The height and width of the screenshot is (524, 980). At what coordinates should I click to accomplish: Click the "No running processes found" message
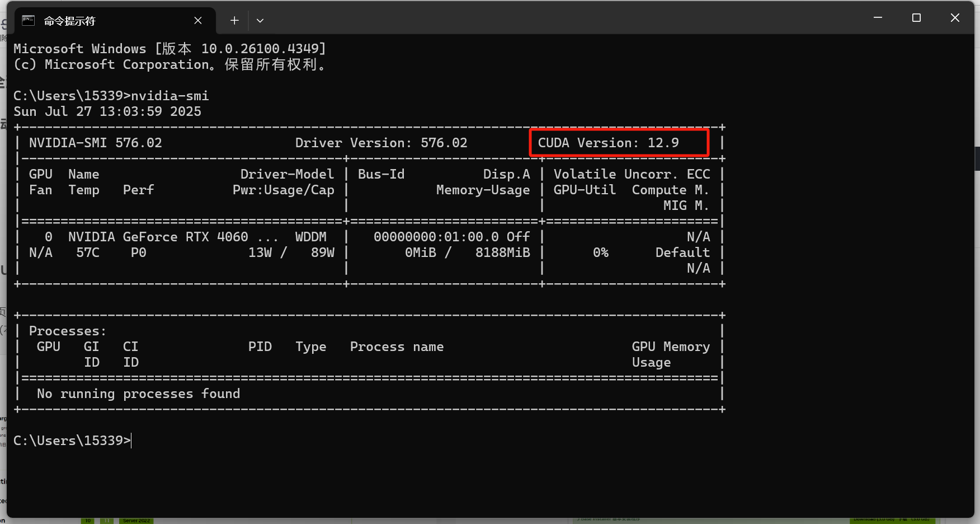(x=139, y=394)
